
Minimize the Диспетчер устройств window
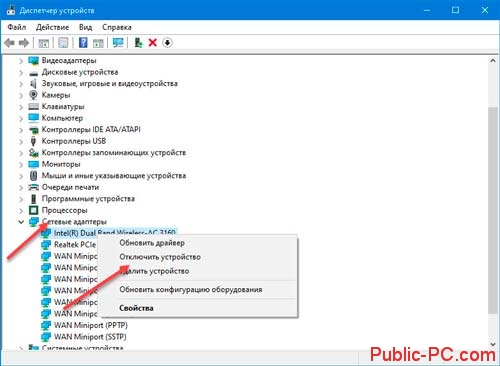pyautogui.click(x=427, y=10)
